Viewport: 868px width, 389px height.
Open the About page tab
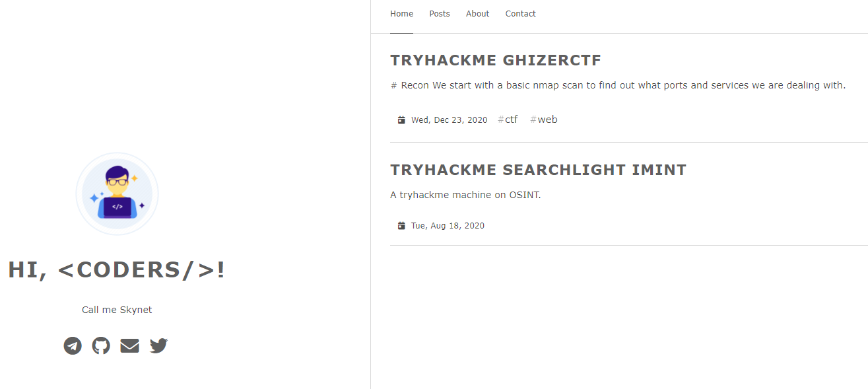[477, 14]
